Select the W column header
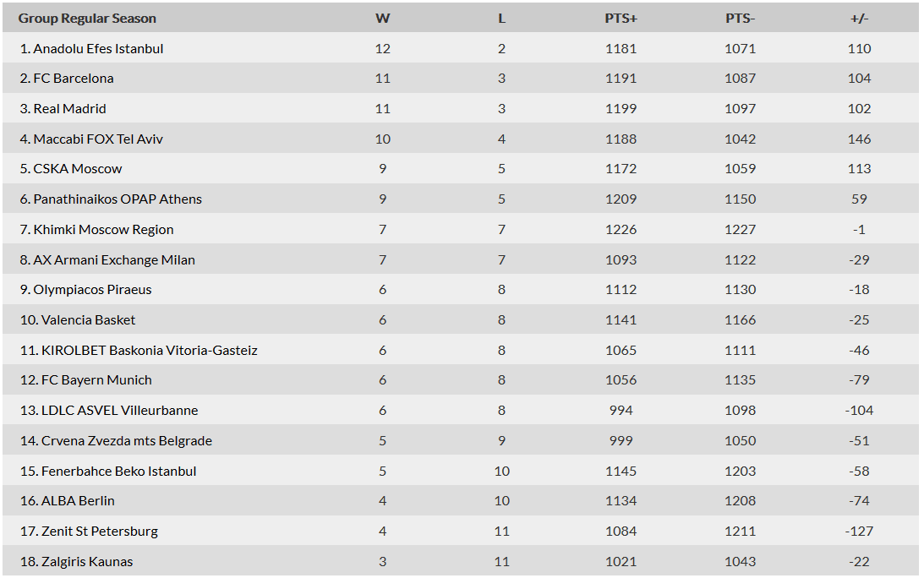This screenshot has width=924, height=578. coord(382,19)
